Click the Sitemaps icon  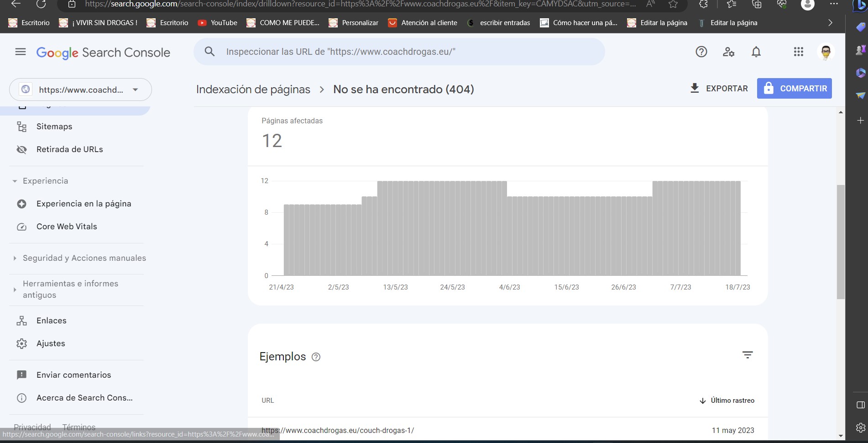click(21, 127)
